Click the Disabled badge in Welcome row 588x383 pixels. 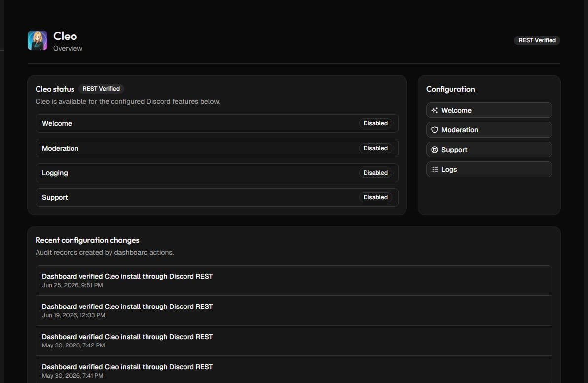[375, 123]
